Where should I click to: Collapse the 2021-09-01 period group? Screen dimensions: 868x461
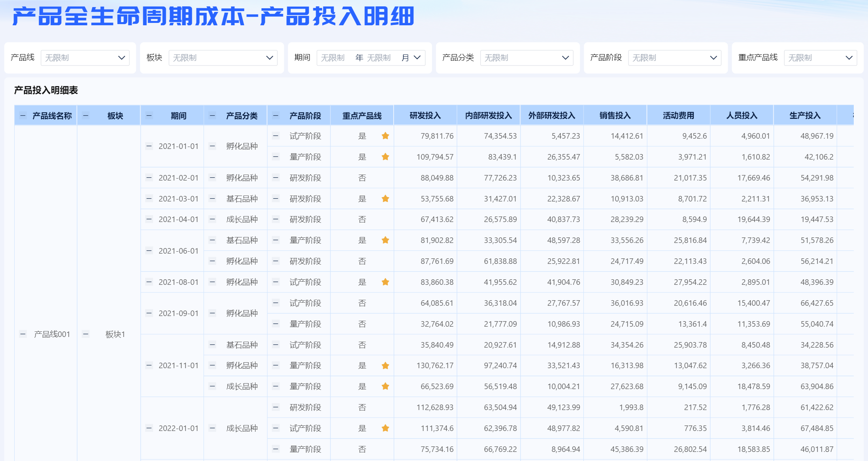point(149,313)
